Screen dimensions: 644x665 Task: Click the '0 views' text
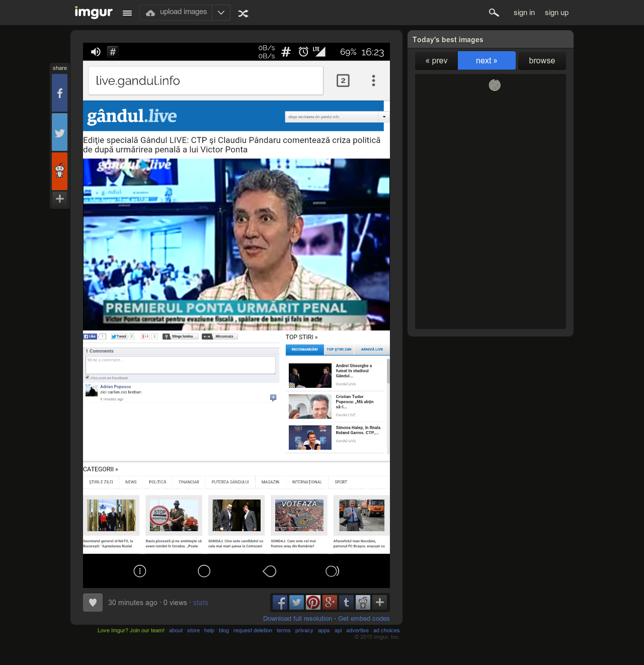click(175, 603)
